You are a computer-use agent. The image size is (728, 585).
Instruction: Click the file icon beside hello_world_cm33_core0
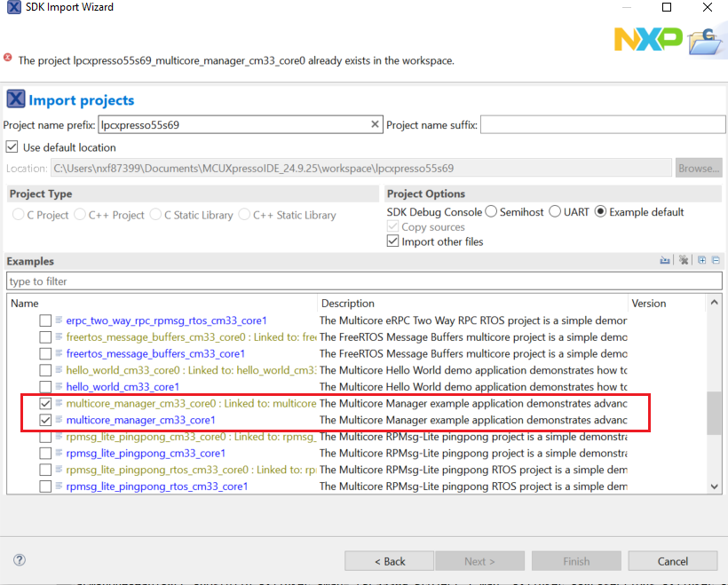point(59,369)
